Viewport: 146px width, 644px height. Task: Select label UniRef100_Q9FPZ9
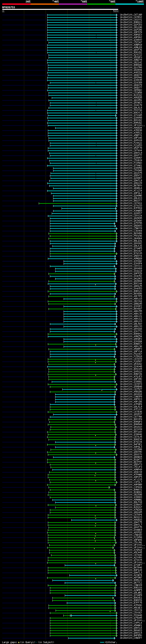click(x=131, y=32)
